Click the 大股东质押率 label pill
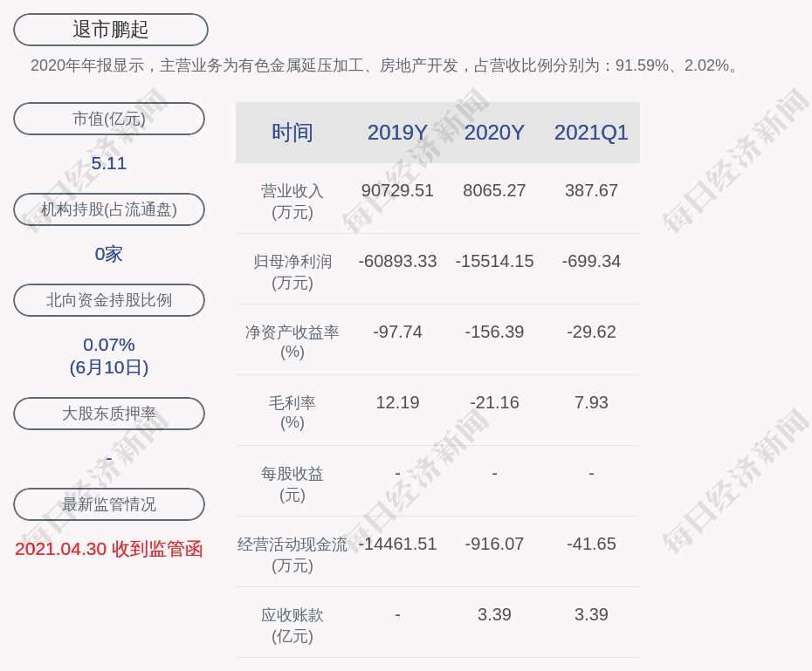Screen dimensions: 812x671 coord(109,414)
